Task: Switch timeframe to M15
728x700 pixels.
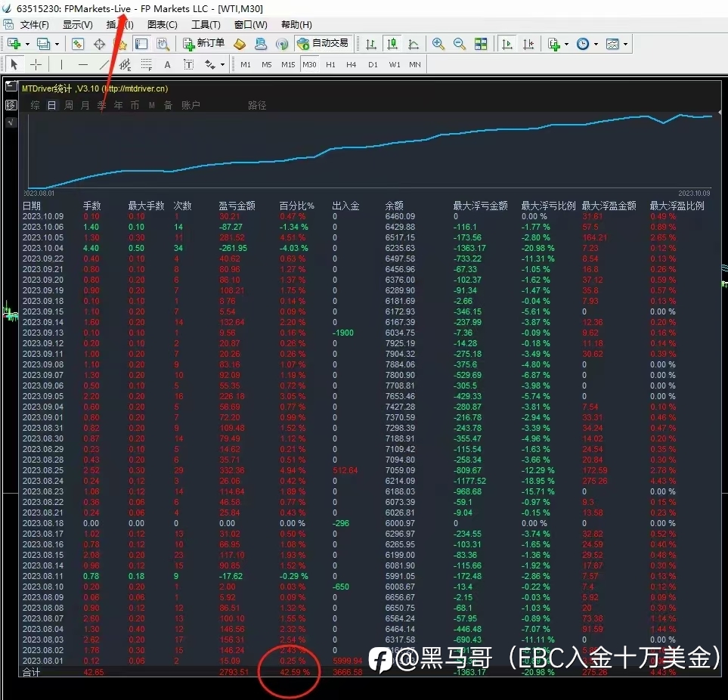Action: 288,64
